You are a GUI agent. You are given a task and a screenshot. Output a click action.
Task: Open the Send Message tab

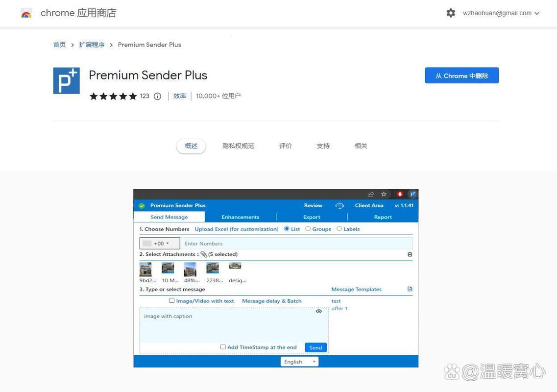[x=170, y=217]
